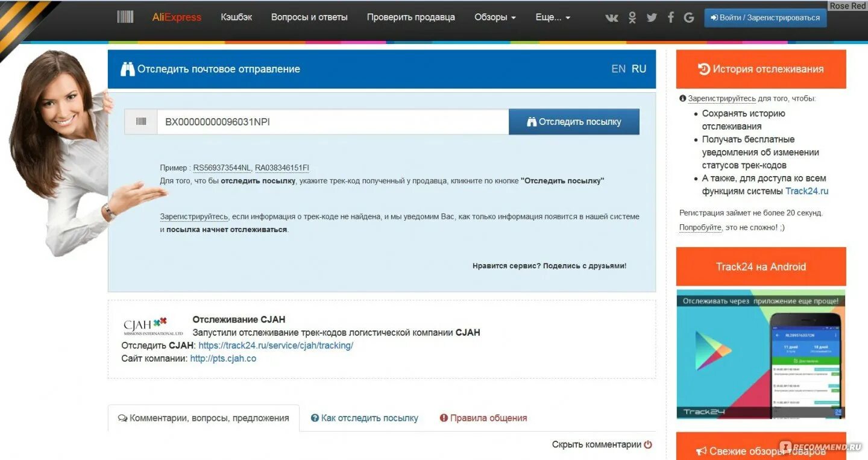This screenshot has width=868, height=460.
Task: Click Отследить почтовое отправление header text
Action: pyautogui.click(x=219, y=69)
